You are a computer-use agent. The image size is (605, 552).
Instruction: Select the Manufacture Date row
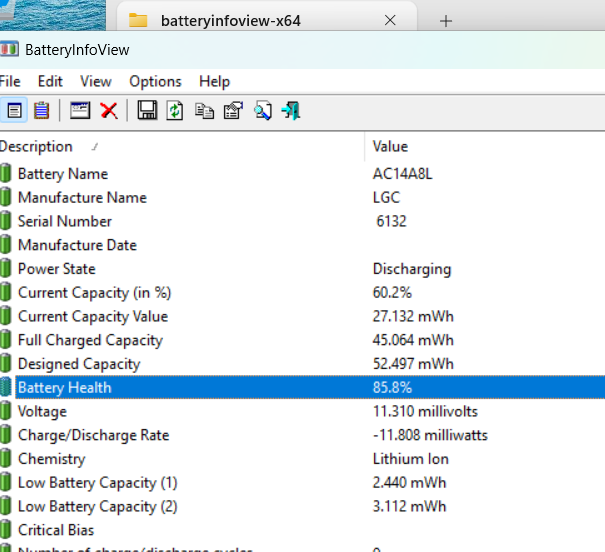(x=302, y=245)
